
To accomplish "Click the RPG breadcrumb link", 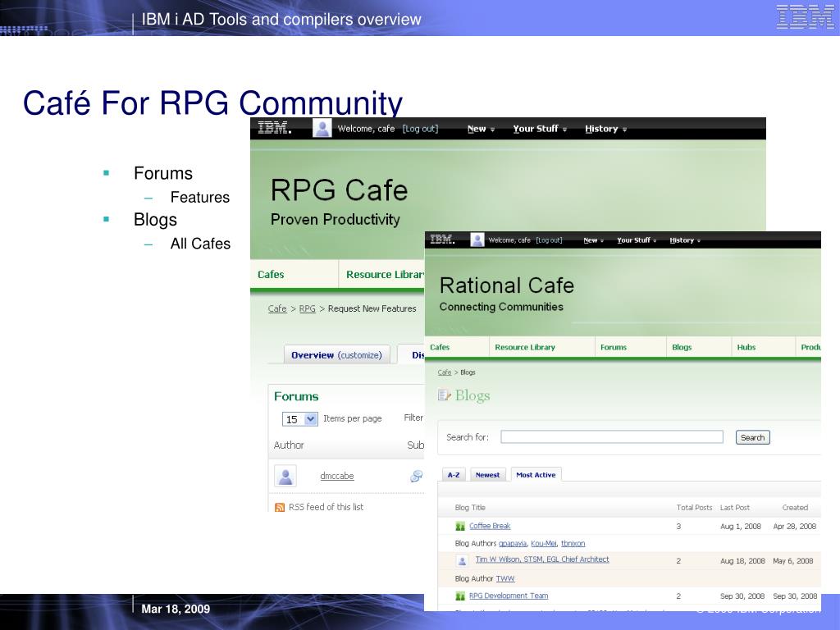I will click(x=307, y=308).
